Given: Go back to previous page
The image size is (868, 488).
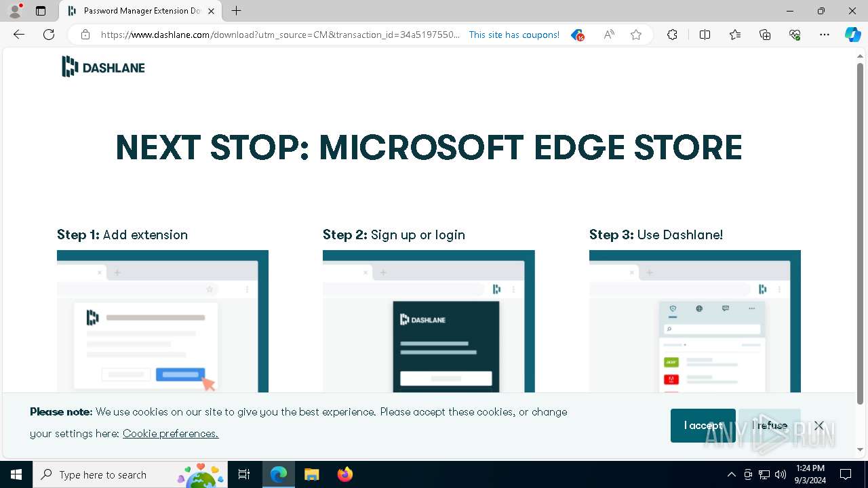Looking at the screenshot, I should pyautogui.click(x=19, y=35).
